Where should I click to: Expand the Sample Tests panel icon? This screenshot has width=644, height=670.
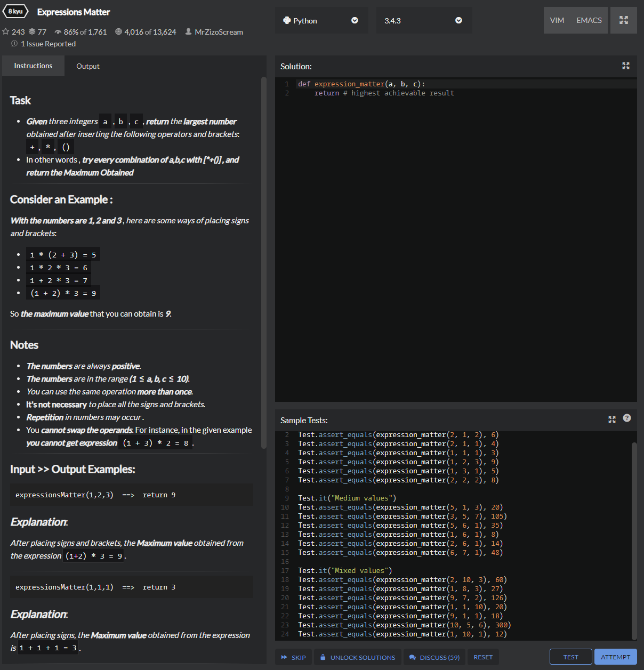pyautogui.click(x=612, y=420)
